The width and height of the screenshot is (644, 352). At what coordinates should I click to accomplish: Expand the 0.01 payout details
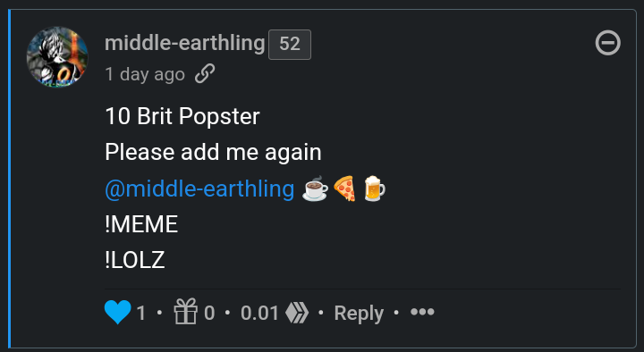coord(259,313)
